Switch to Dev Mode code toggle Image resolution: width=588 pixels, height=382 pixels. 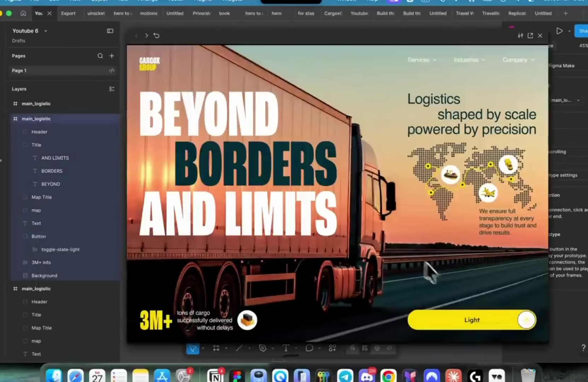coord(390,348)
